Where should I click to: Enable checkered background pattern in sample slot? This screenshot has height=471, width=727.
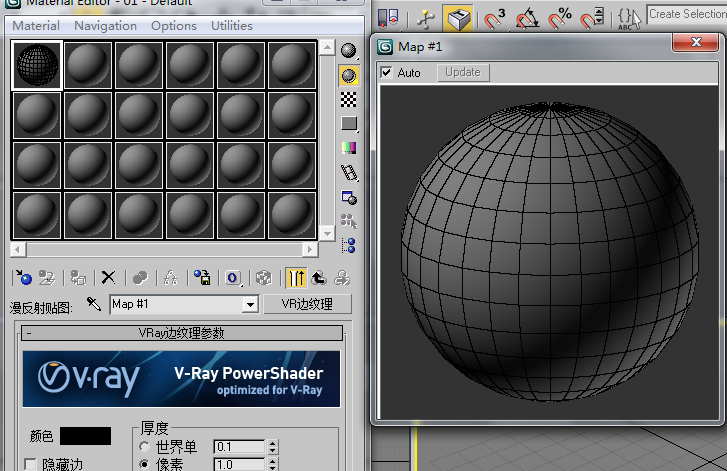[x=349, y=99]
